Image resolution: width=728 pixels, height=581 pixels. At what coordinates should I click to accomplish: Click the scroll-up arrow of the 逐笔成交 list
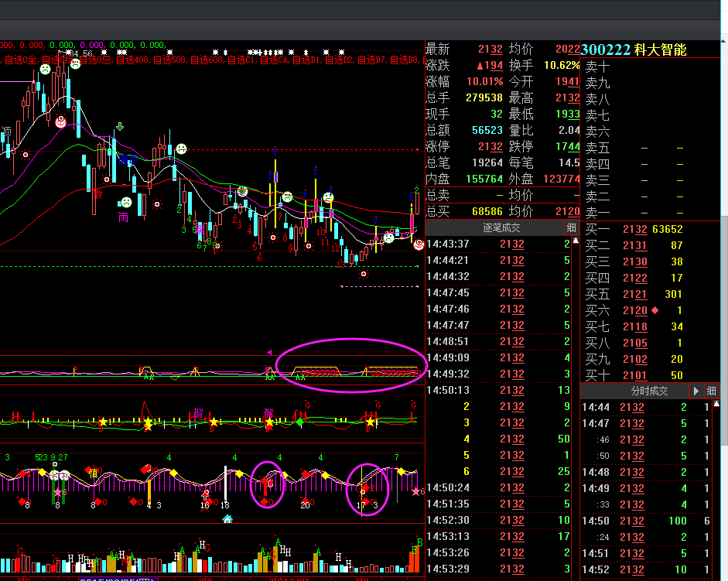pyautogui.click(x=576, y=241)
